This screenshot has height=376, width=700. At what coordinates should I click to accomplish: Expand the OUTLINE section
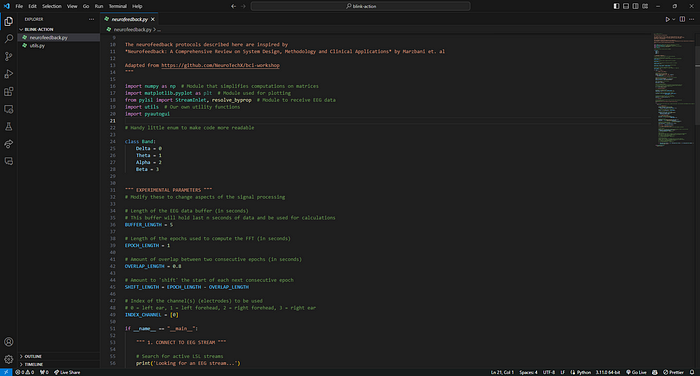(59, 356)
